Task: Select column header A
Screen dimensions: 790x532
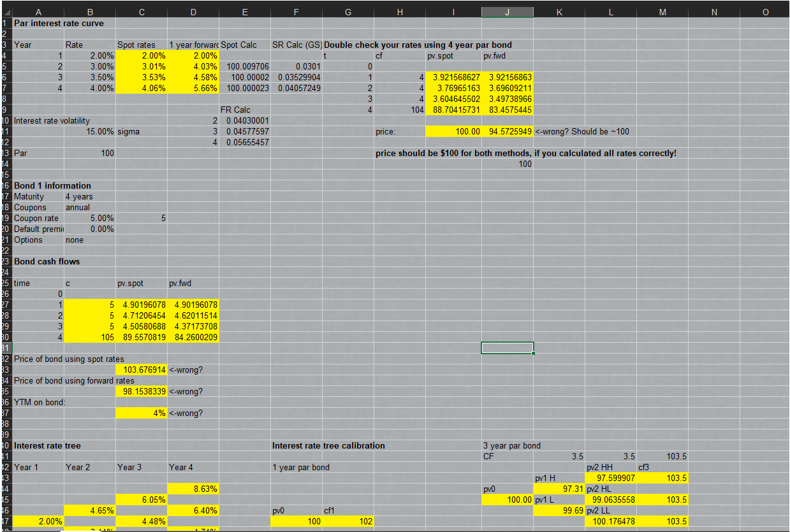Action: [38, 11]
